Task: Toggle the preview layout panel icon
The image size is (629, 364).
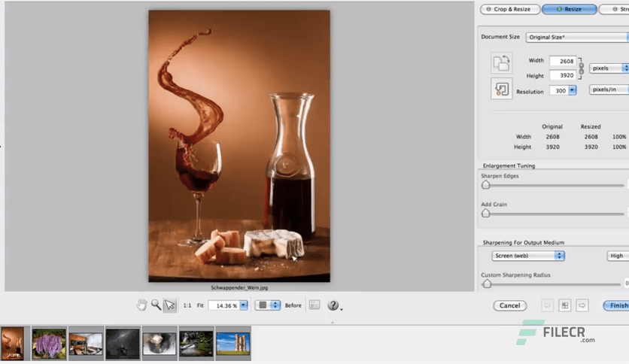Action: click(314, 305)
